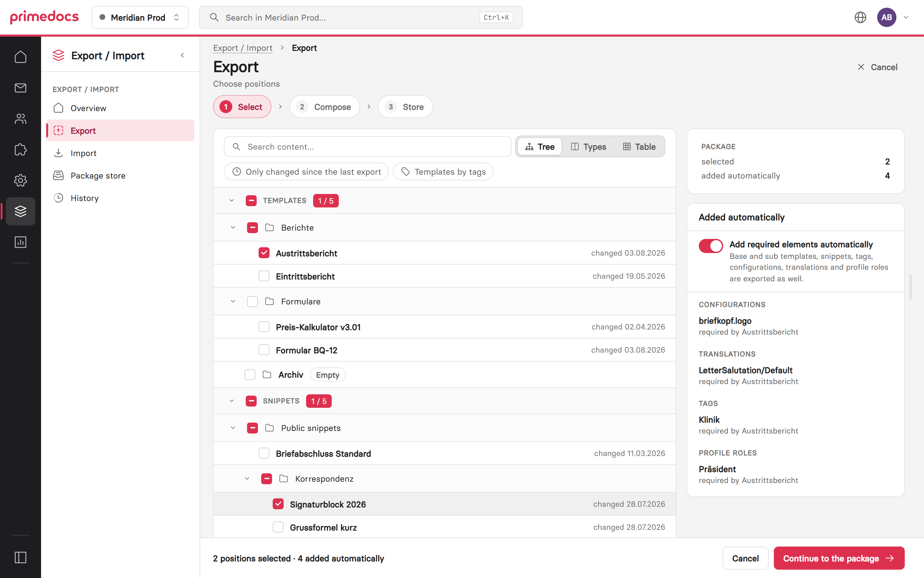Screen dimensions: 924x578
Task: Collapse the SNIPPETS section
Action: [x=231, y=401]
